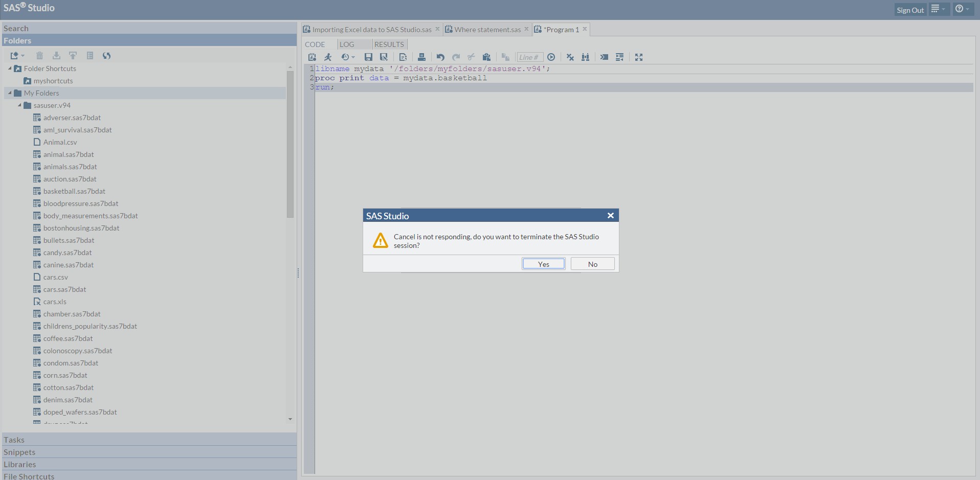Run the SAS program code
The image size is (980, 480).
(328, 57)
